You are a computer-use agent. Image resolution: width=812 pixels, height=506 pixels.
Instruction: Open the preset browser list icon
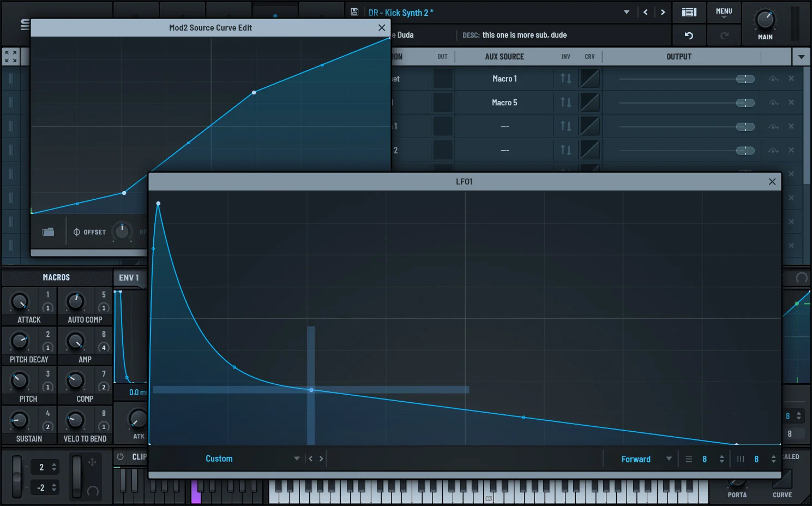tap(689, 12)
